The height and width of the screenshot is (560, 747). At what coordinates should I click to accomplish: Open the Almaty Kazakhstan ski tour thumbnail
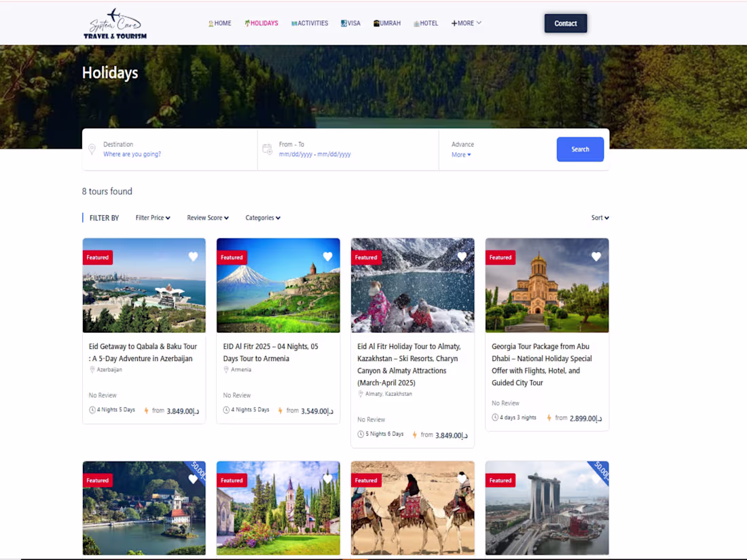tap(412, 285)
